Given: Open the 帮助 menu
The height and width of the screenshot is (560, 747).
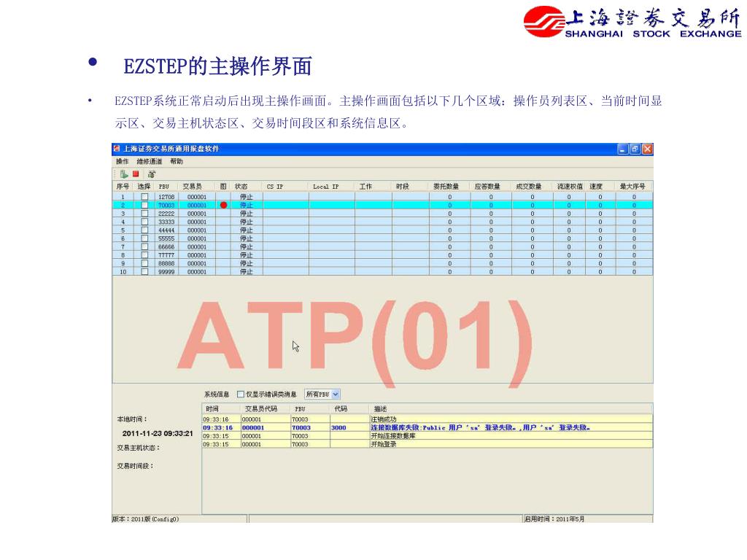Looking at the screenshot, I should point(177,161).
